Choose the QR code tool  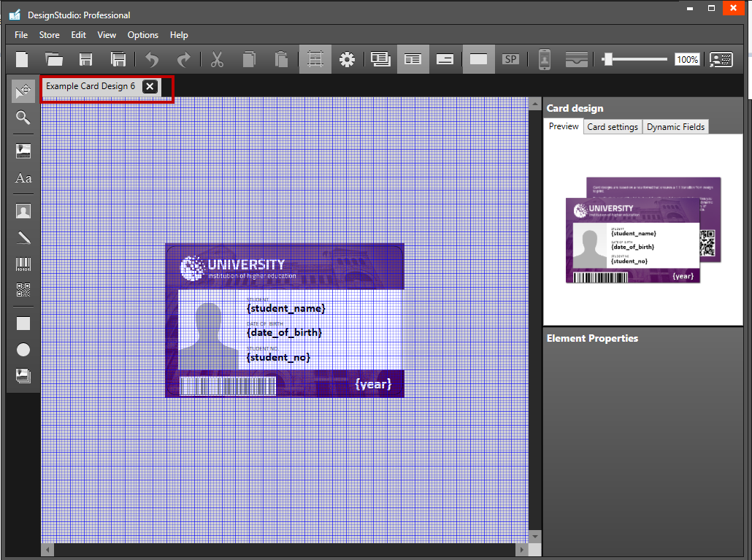pyautogui.click(x=23, y=289)
